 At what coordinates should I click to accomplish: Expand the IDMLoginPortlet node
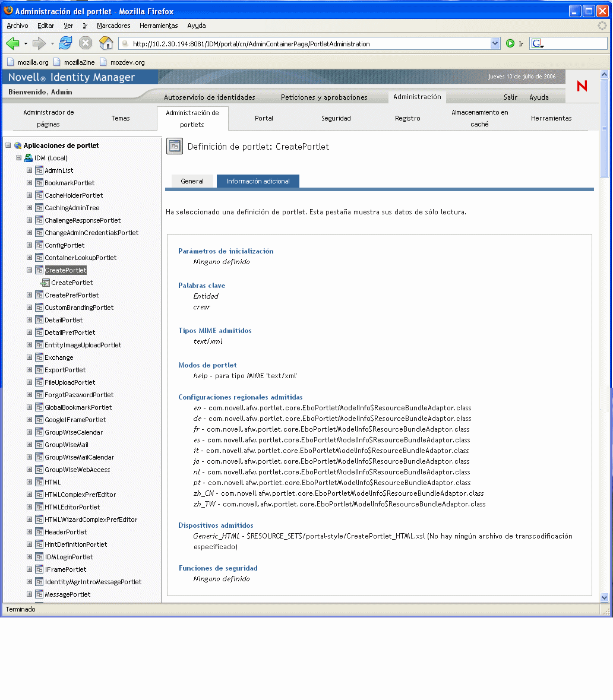[30, 557]
